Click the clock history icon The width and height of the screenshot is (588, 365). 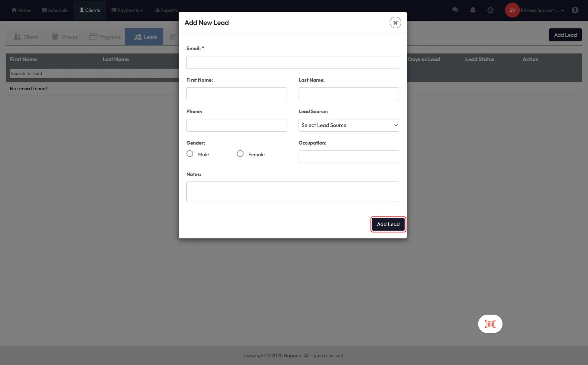(490, 10)
